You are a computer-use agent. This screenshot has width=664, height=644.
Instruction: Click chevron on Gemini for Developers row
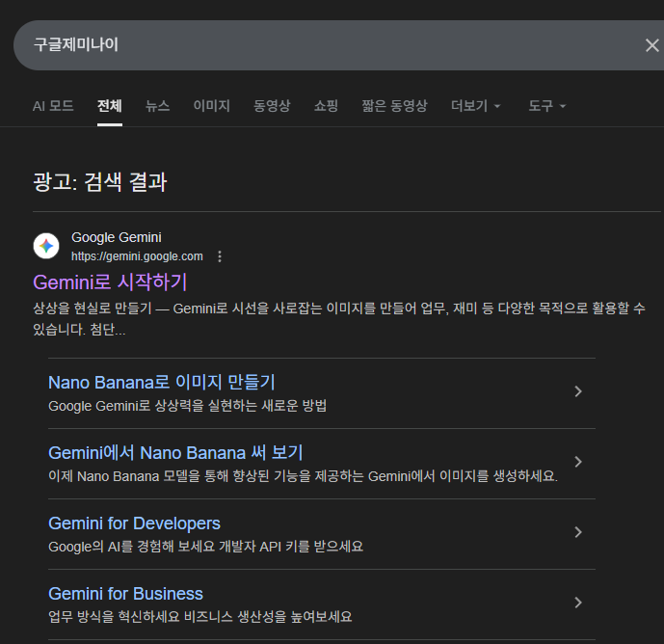(x=578, y=532)
